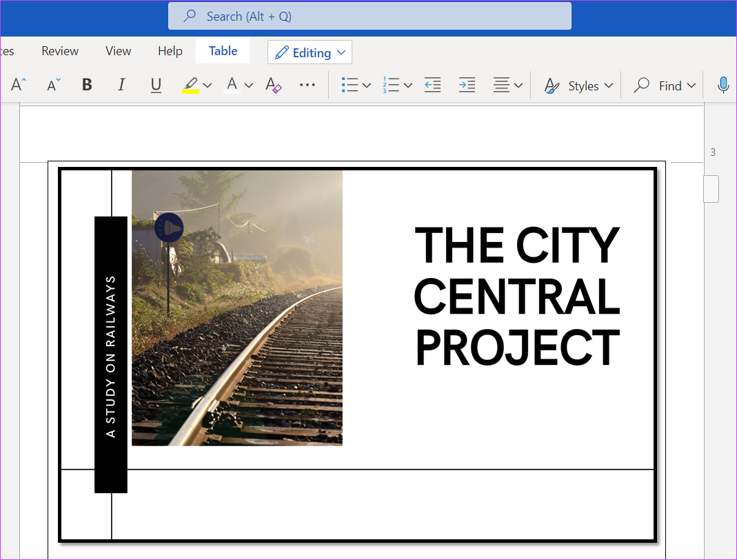Expand the alignment options dropdown
737x560 pixels.
coord(517,84)
